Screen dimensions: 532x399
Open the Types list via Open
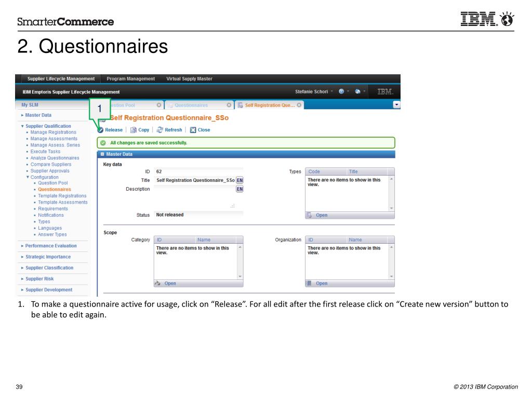(x=321, y=215)
